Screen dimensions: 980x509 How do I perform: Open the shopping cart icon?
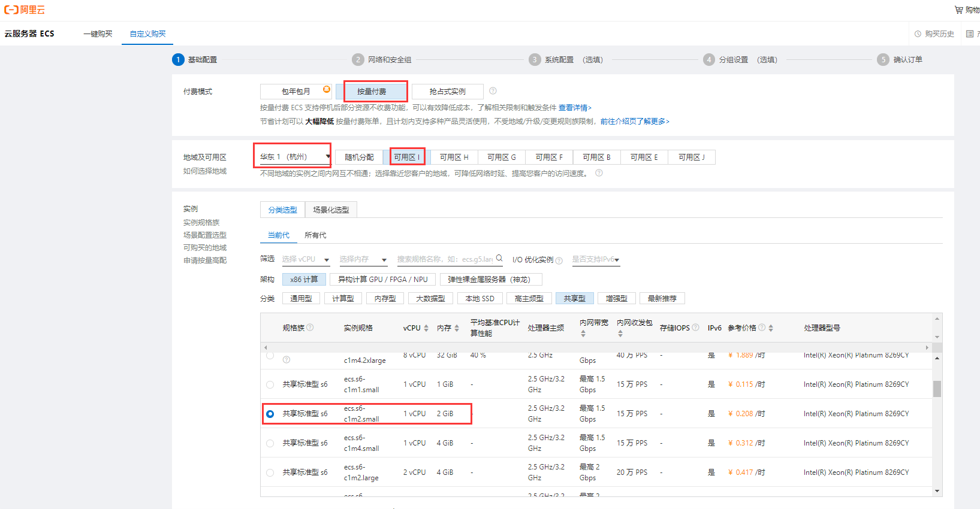pos(958,10)
